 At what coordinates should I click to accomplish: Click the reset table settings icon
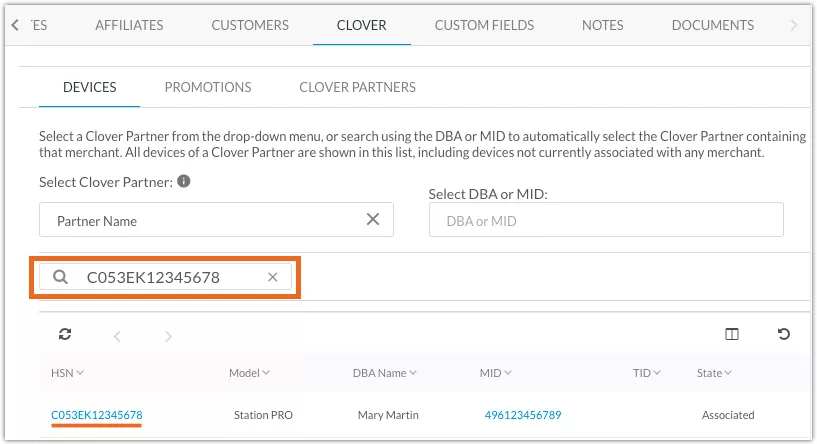(784, 335)
